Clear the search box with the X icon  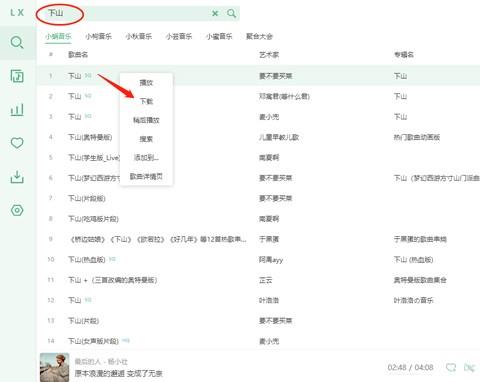pos(215,13)
